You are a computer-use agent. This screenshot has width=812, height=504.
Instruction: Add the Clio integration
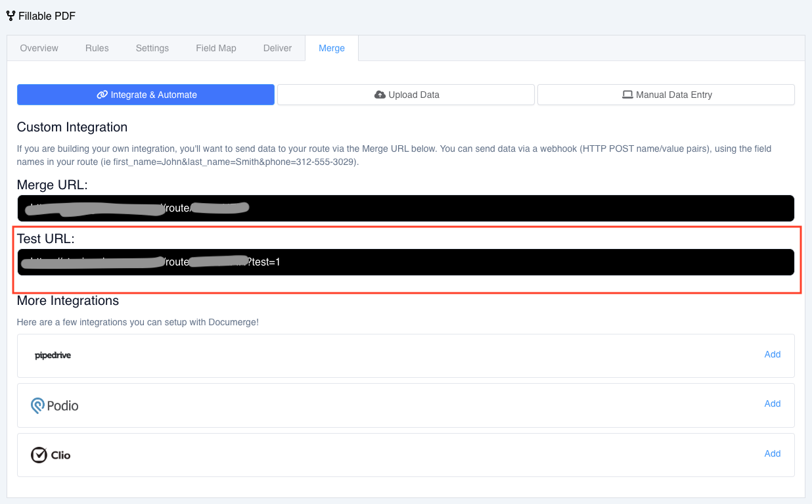coord(773,453)
